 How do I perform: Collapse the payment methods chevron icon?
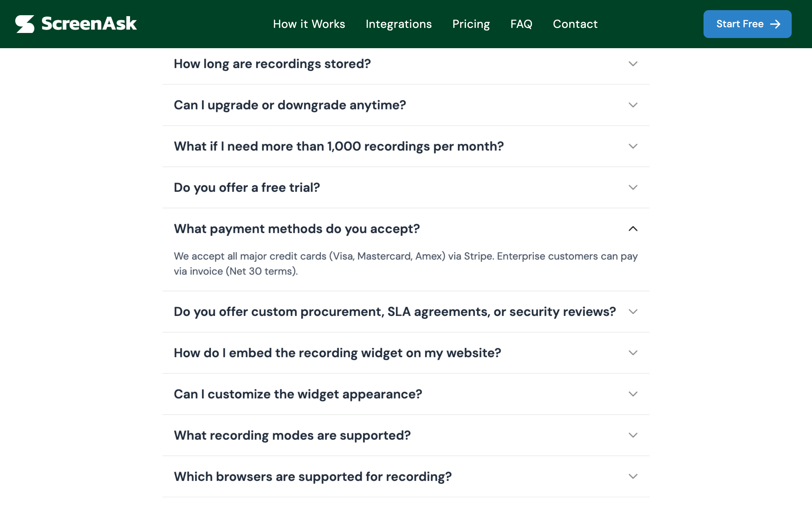633,229
